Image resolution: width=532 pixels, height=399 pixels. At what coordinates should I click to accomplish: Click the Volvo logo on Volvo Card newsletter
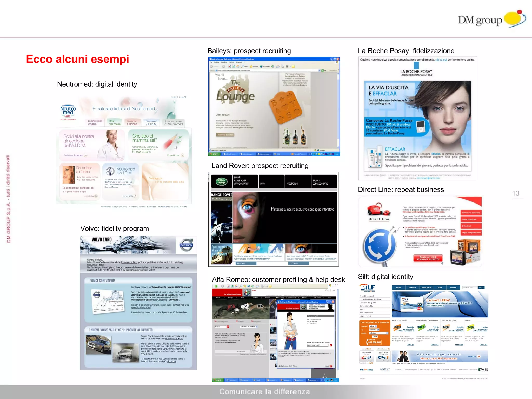pyautogui.click(x=187, y=245)
